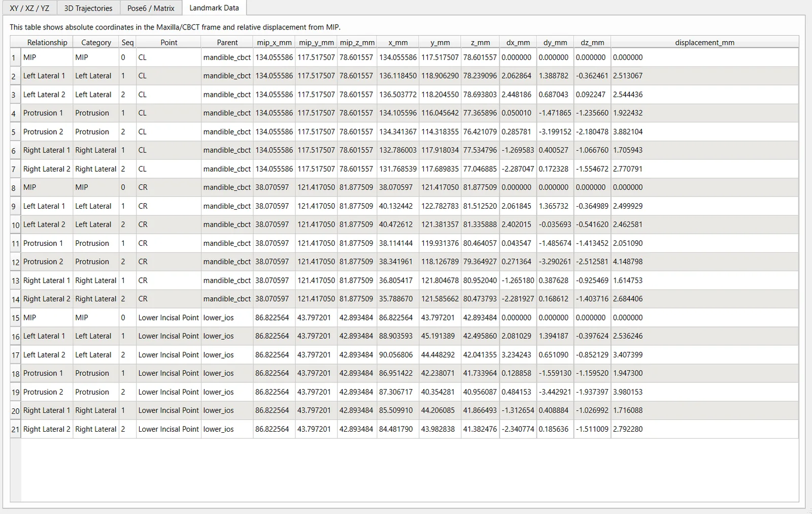Click displacement value 3.980153
The height and width of the screenshot is (514, 812).
[704, 392]
